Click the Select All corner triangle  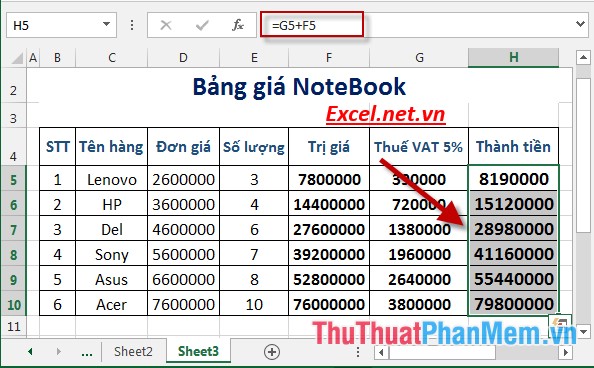coord(17,58)
